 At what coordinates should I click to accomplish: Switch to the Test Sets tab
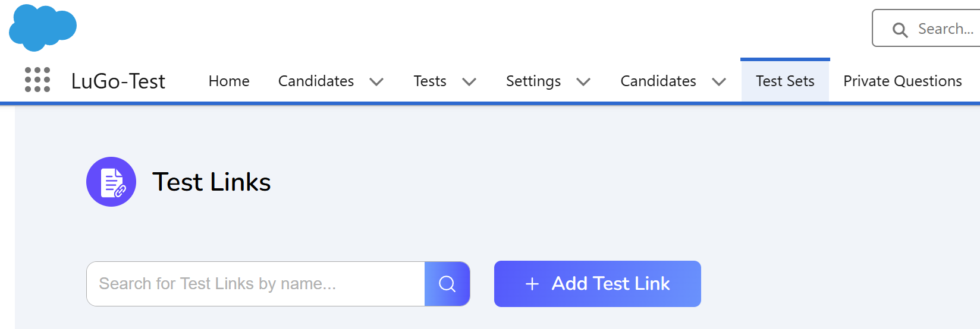coord(785,81)
